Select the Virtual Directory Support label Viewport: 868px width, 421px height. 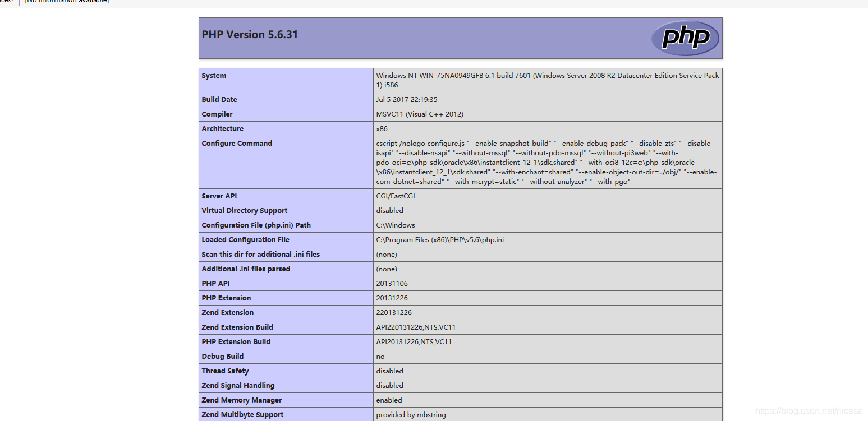point(245,211)
